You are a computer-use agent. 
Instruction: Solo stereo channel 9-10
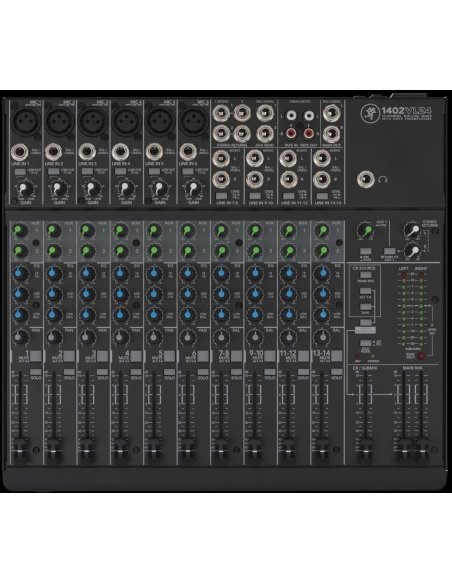coord(270,372)
